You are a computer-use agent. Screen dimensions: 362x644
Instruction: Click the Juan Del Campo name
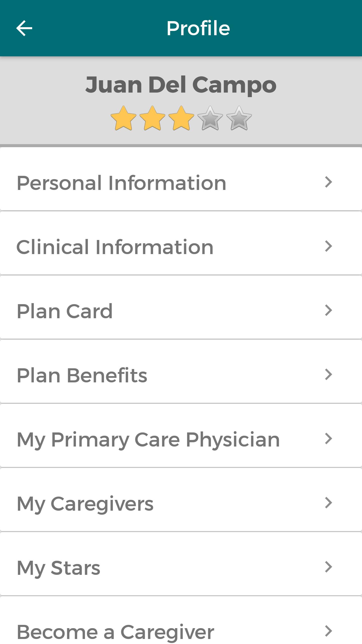(181, 85)
